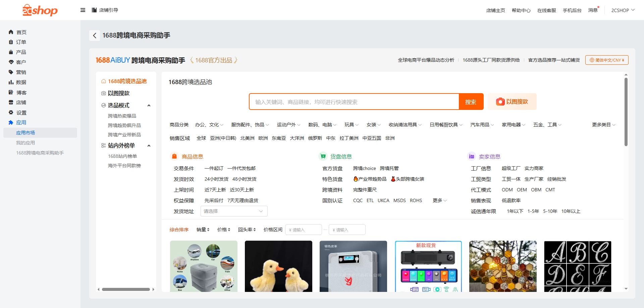Click the orange 搜索 button

[x=471, y=102]
